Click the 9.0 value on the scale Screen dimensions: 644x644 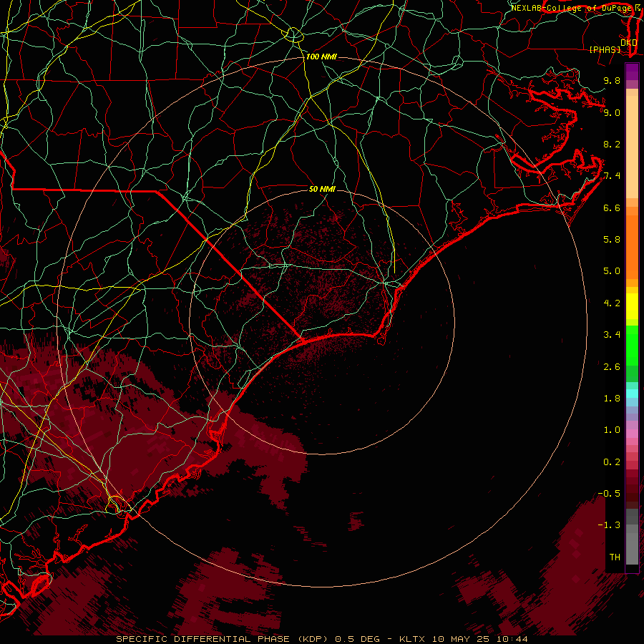click(x=612, y=112)
